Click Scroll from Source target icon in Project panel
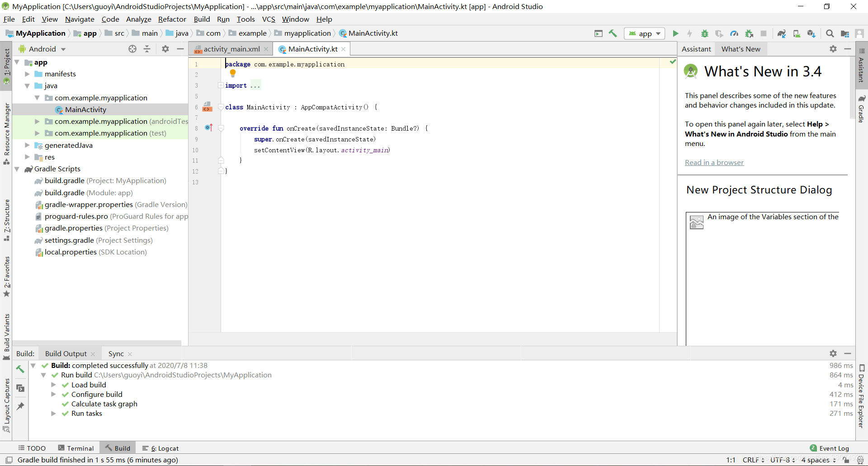The height and width of the screenshot is (466, 868). 132,49
